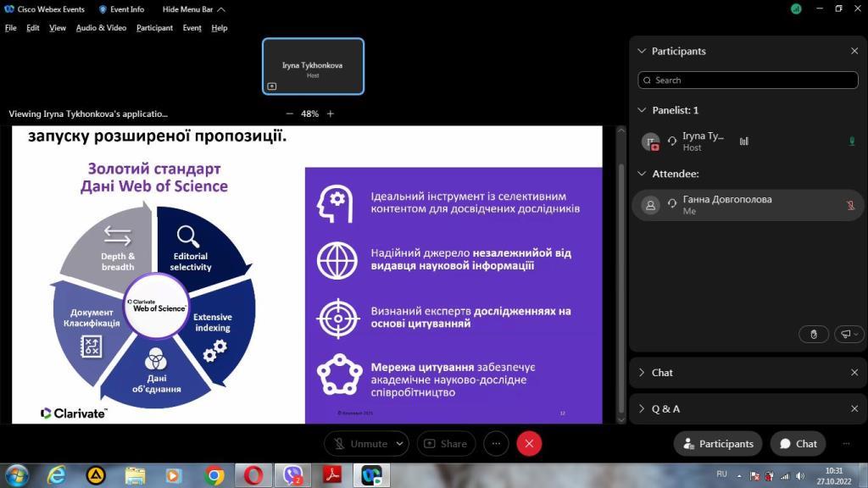
Task: Toggle the Participants panel button
Action: [x=718, y=443]
